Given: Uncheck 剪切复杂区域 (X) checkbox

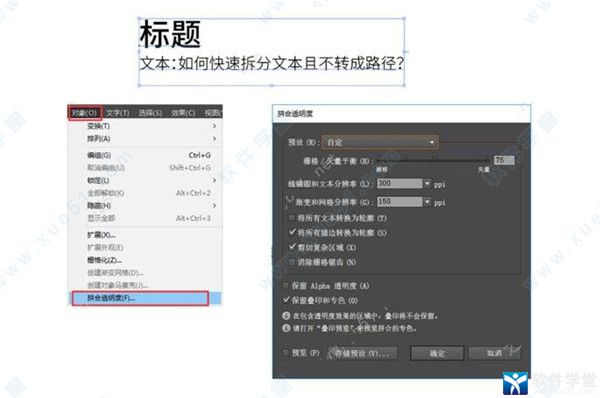Looking at the screenshot, I should [292, 247].
